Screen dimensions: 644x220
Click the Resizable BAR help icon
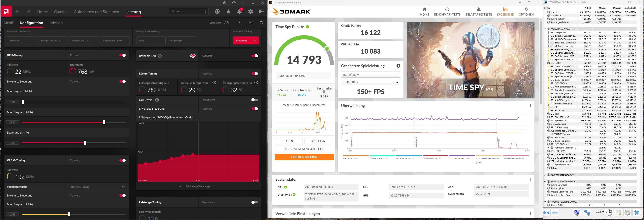pyautogui.click(x=160, y=56)
